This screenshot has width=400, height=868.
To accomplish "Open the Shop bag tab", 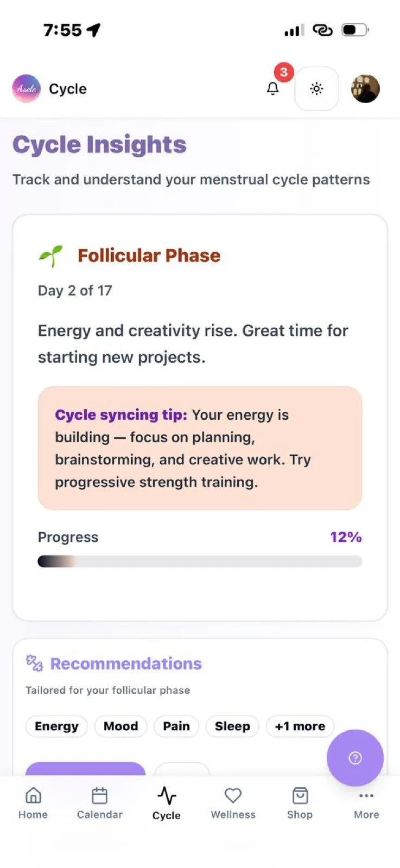I will click(300, 803).
